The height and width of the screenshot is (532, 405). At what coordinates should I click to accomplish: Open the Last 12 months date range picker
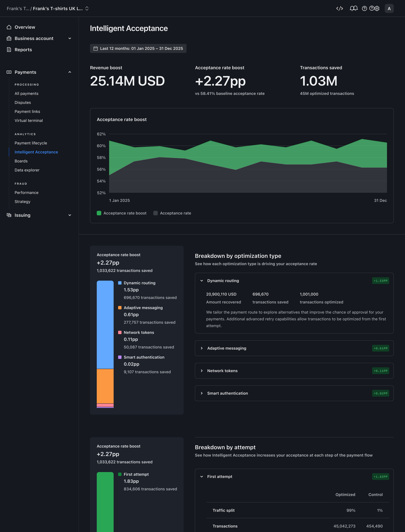pyautogui.click(x=138, y=49)
